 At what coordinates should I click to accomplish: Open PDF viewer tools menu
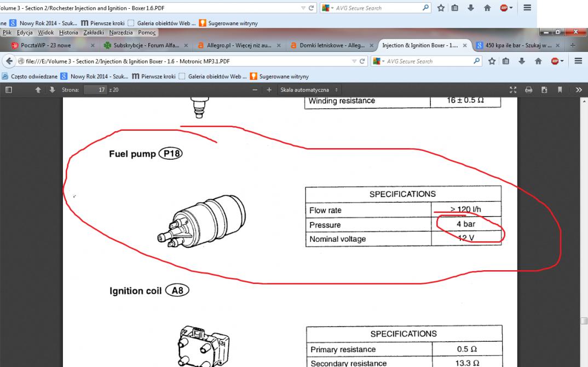pyautogui.click(x=579, y=90)
